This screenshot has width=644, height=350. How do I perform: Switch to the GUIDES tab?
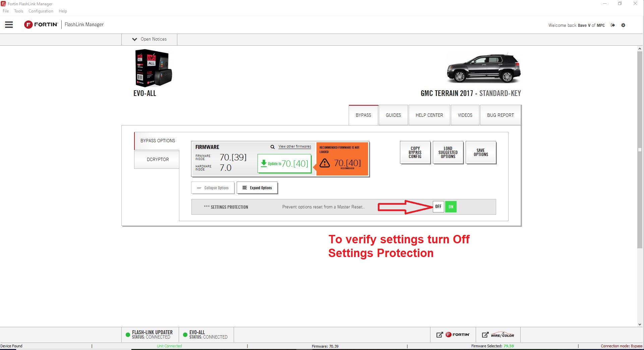pos(393,115)
